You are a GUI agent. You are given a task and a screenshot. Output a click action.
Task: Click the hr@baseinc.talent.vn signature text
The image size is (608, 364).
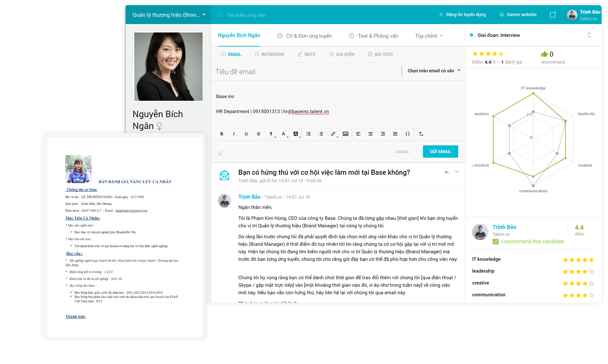[x=306, y=111]
